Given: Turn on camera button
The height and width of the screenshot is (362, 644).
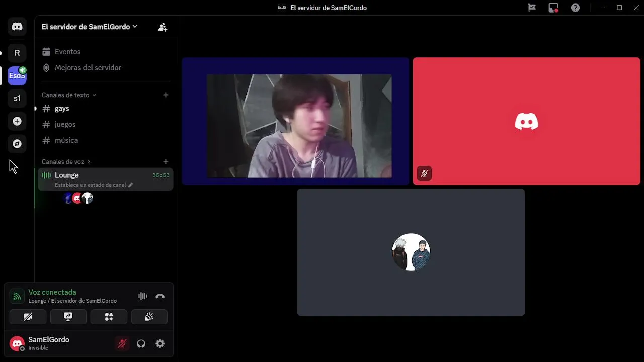Looking at the screenshot, I should [x=28, y=317].
